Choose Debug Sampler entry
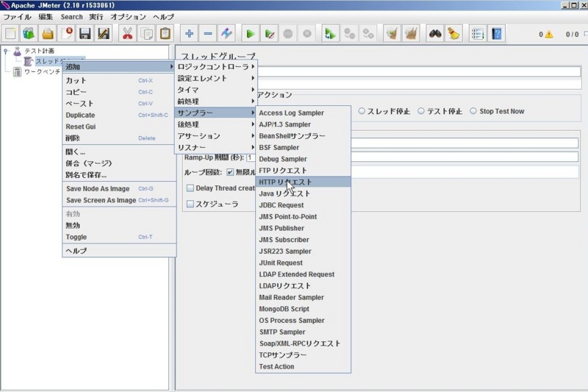This screenshot has width=588, height=392. pyautogui.click(x=303, y=159)
